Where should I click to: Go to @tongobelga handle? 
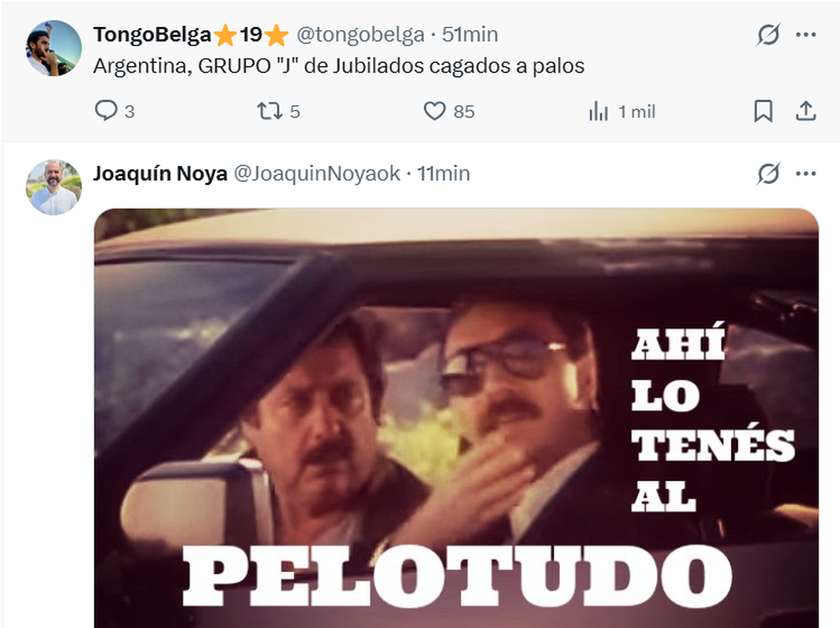click(x=360, y=34)
